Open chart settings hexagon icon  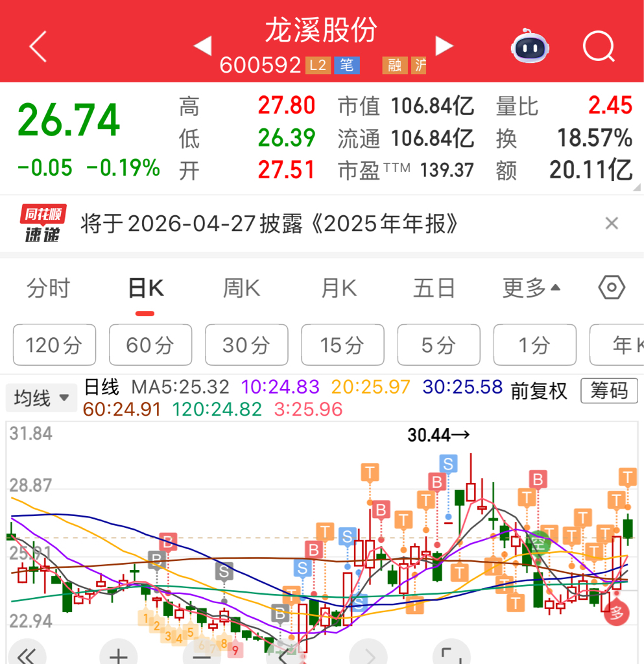[x=612, y=287]
